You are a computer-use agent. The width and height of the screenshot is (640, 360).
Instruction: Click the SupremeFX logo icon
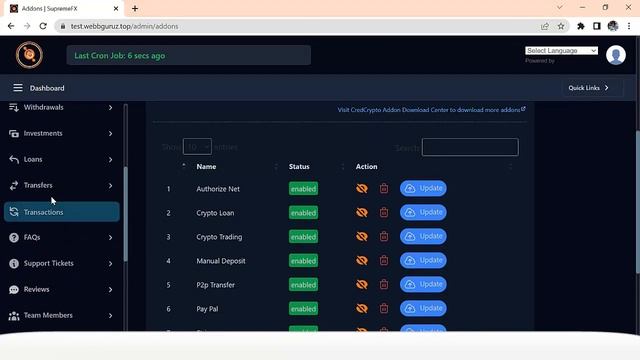pos(29,55)
